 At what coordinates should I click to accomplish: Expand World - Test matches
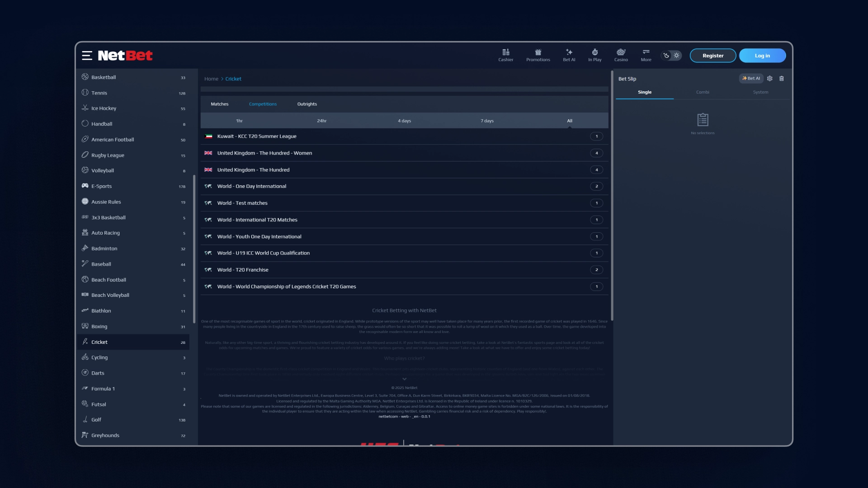404,203
